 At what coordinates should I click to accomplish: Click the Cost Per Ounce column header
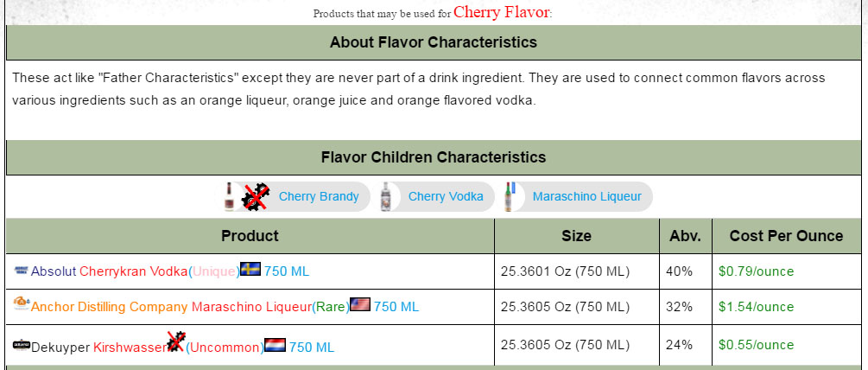[786, 236]
